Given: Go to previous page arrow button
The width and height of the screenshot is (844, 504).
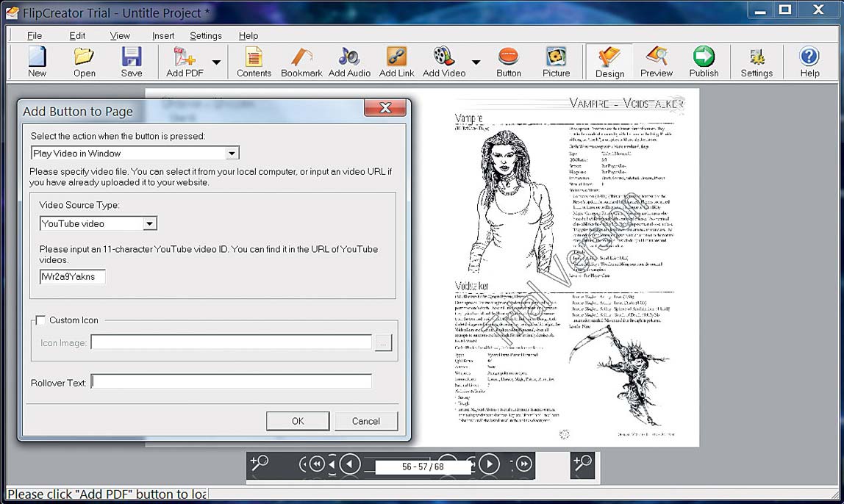Looking at the screenshot, I should [x=350, y=464].
